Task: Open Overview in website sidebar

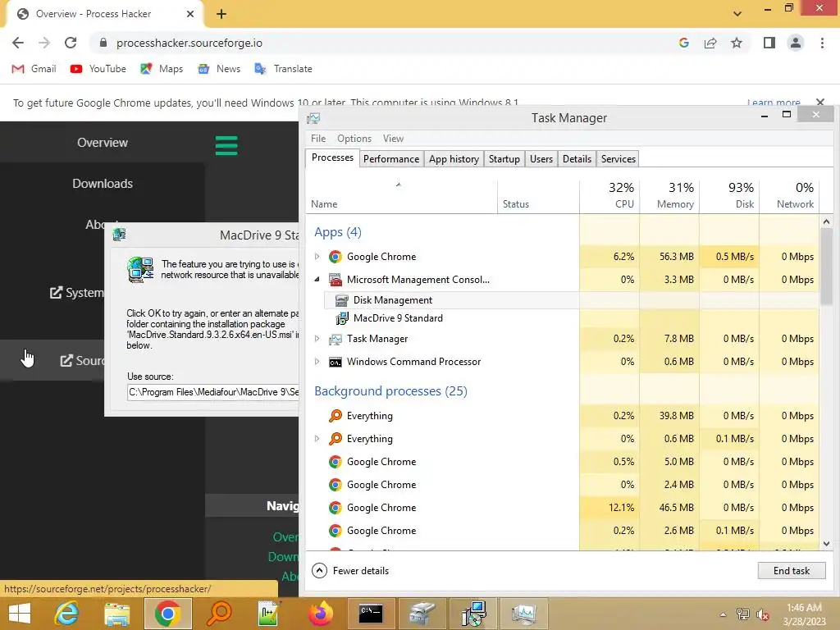Action: tap(103, 143)
